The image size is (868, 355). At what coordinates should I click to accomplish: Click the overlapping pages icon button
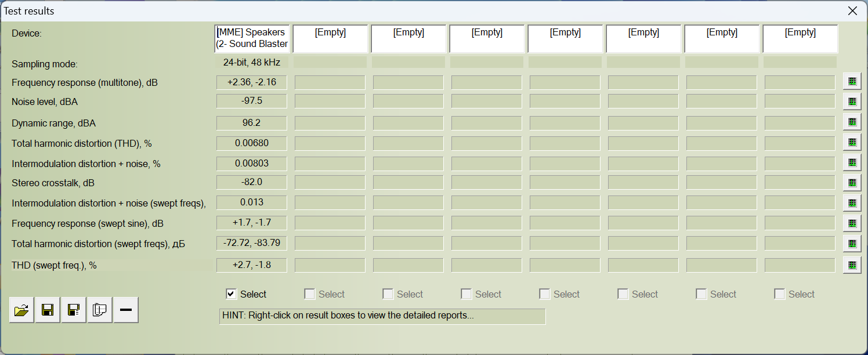point(100,310)
